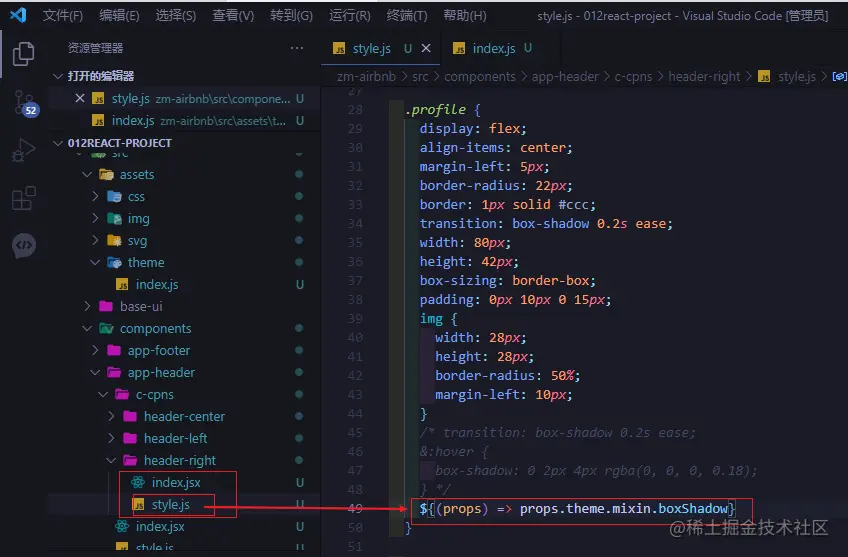This screenshot has height=557, width=848.
Task: Click the css folder icon
Action: 114,196
